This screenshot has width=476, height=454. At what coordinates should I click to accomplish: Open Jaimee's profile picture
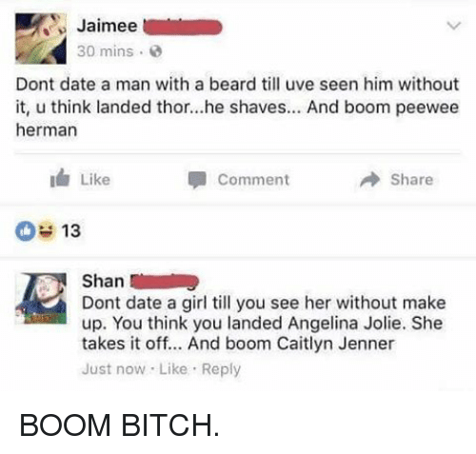point(41,38)
